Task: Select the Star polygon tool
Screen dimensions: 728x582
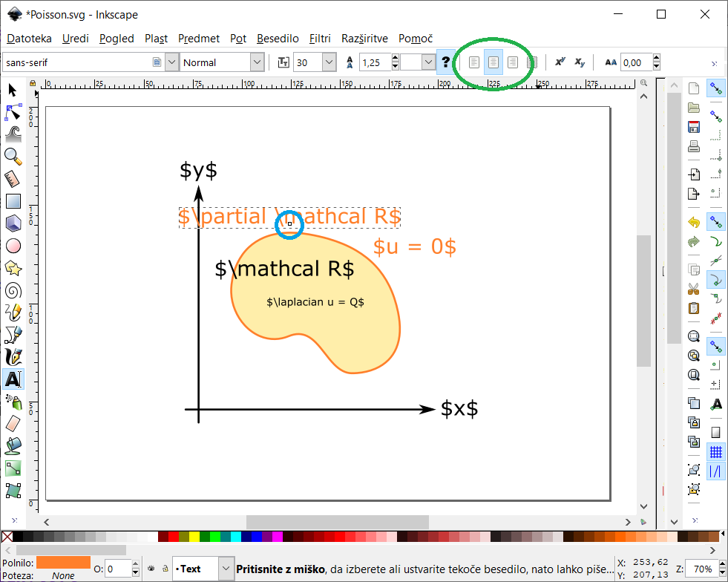Action: point(13,267)
